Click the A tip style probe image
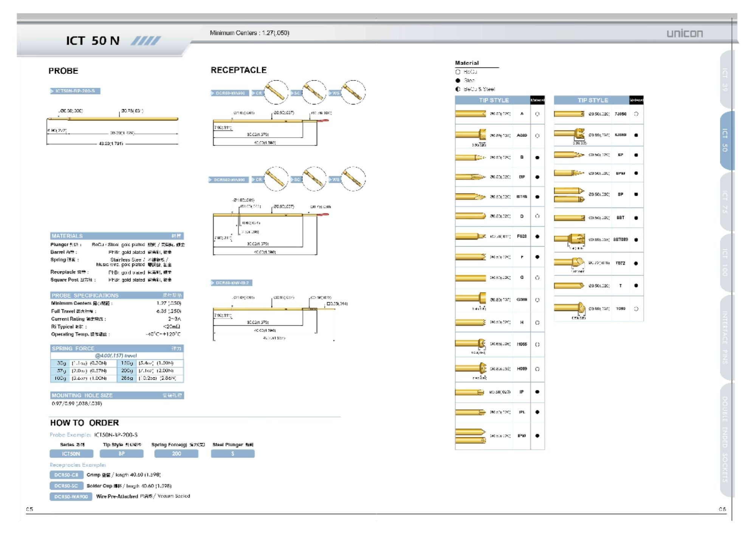 (x=470, y=114)
